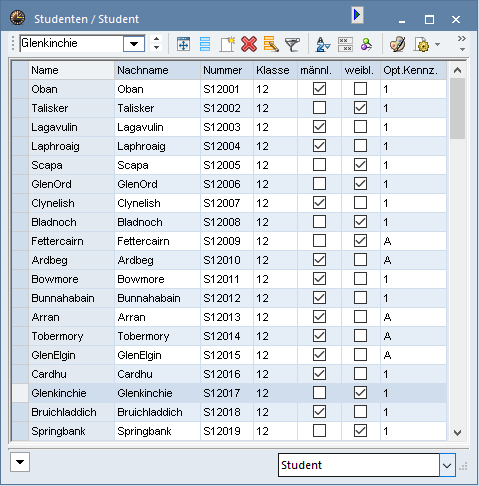Step to the next student with the down arrow

point(156,48)
